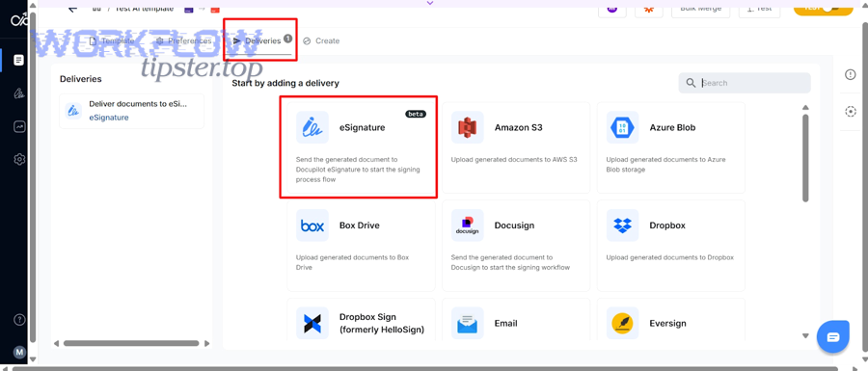Click 'Test AI template' breadcrumb text

click(x=144, y=9)
